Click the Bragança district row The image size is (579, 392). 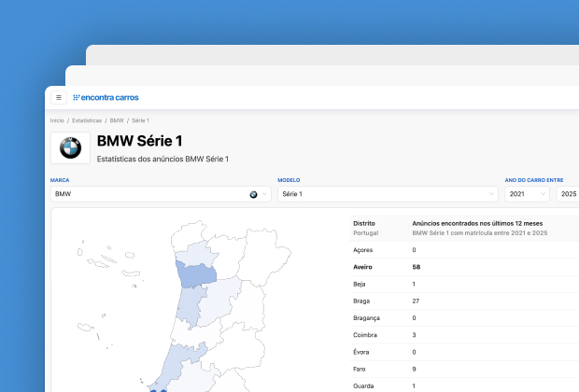click(x=464, y=318)
